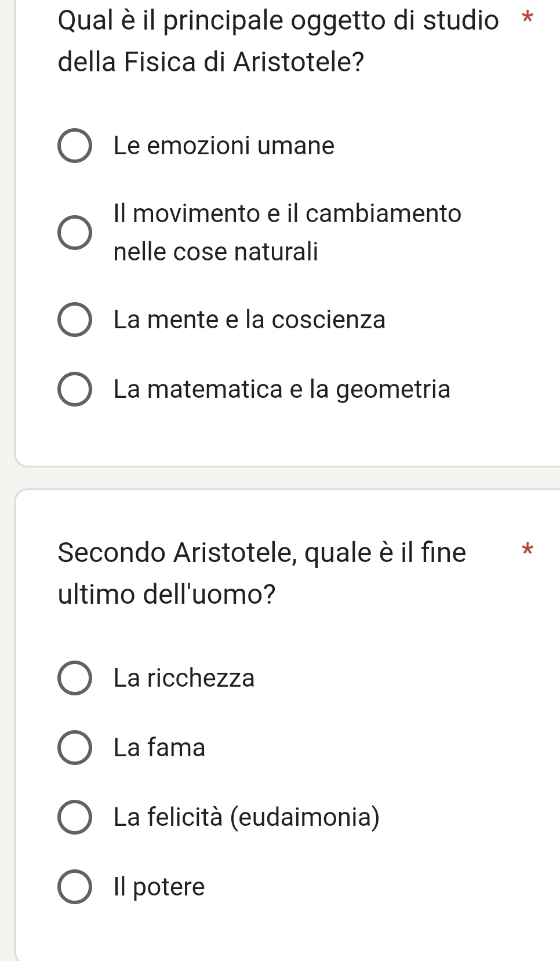
Task: Select the 'Le emozioni umane' radio button
Action: coord(75,146)
